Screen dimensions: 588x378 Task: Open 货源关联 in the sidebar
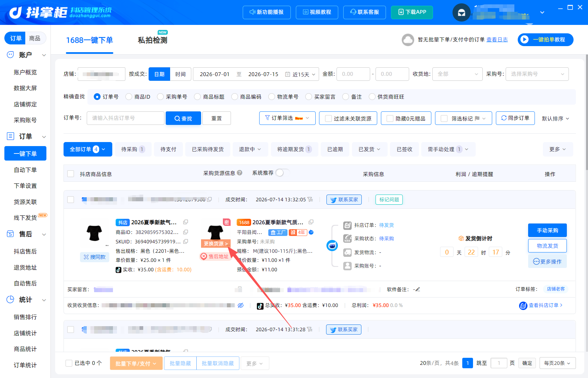point(25,202)
